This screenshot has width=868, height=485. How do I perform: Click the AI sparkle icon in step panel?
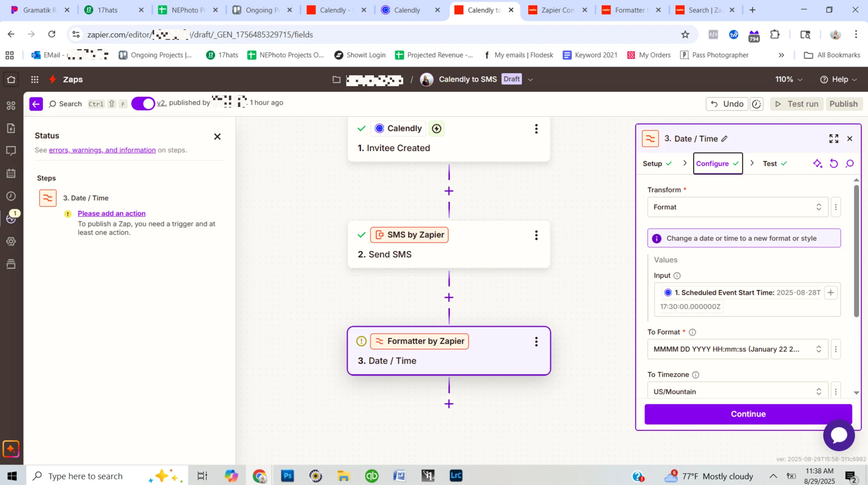pos(818,163)
